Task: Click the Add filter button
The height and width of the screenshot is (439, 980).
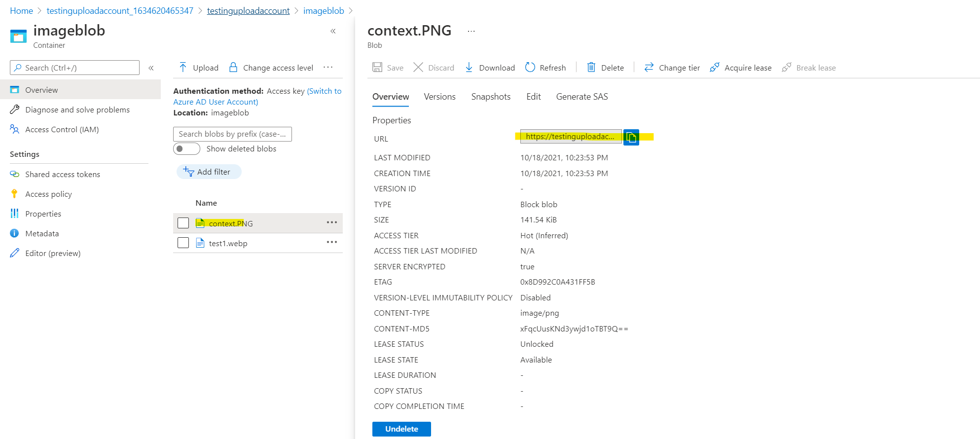Action: [209, 172]
